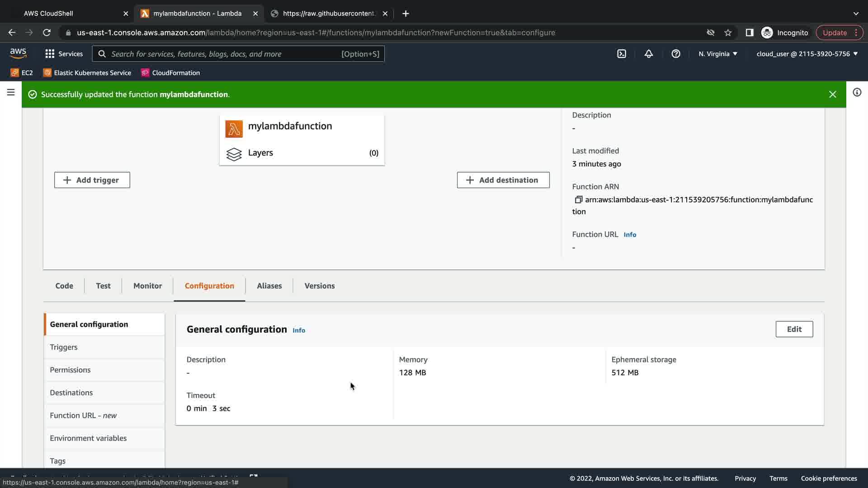Open the AWS support help icon
The width and height of the screenshot is (868, 488).
676,54
